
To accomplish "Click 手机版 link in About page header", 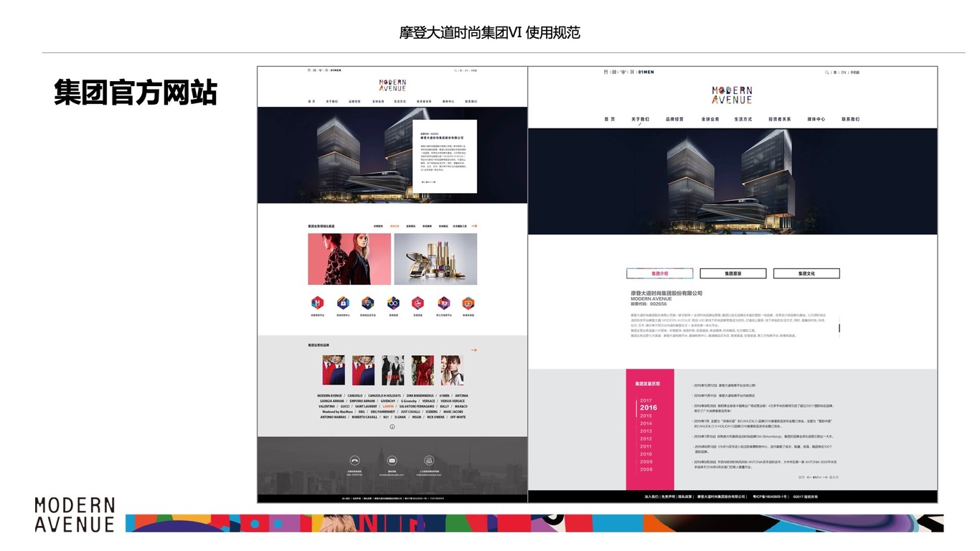I will point(855,72).
